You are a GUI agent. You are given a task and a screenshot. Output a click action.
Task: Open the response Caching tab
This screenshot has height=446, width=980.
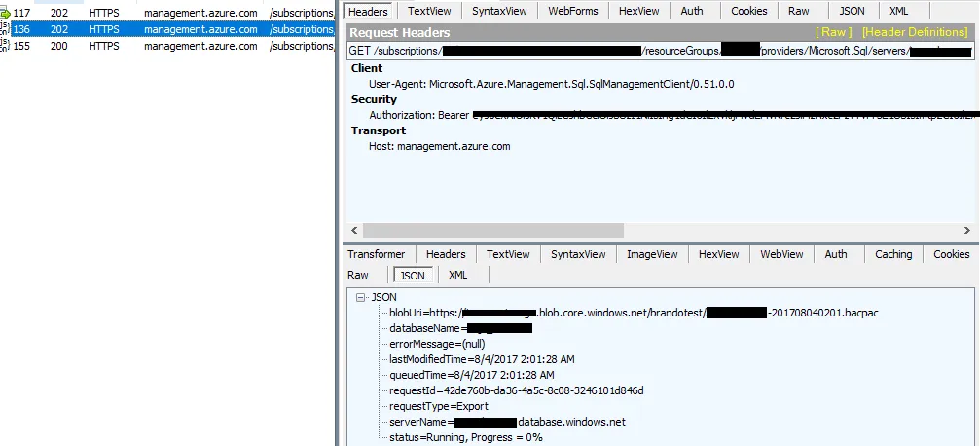click(x=893, y=254)
